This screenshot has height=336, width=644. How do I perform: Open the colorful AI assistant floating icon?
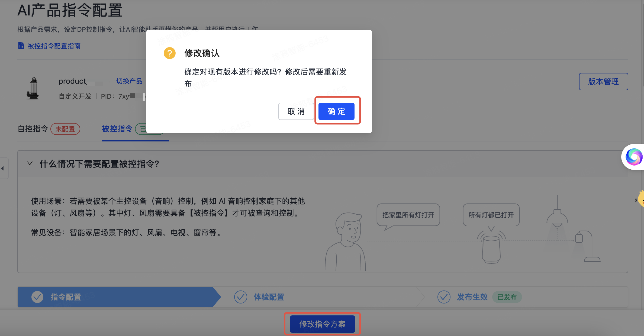coord(633,157)
